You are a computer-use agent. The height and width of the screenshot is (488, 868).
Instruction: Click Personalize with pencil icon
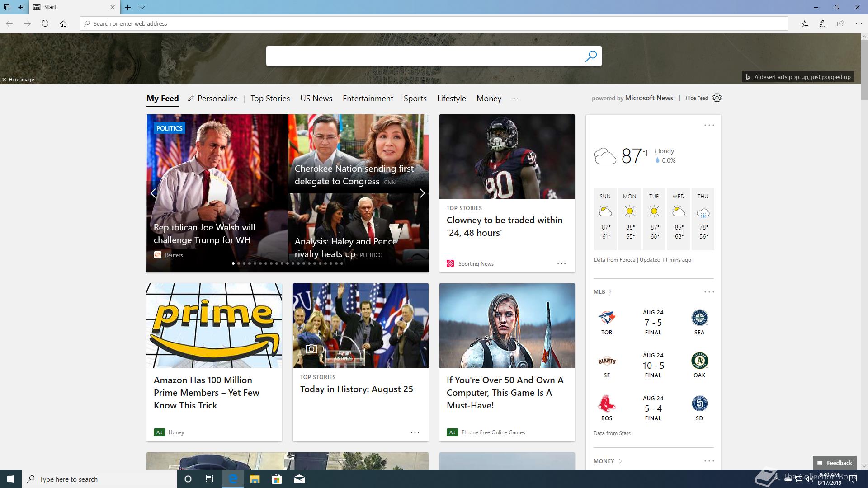(x=213, y=99)
